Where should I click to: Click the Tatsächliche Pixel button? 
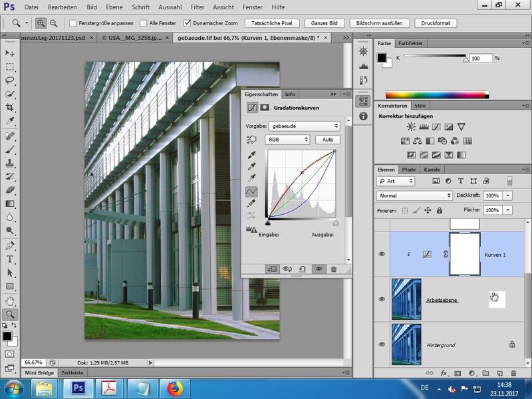pos(273,23)
